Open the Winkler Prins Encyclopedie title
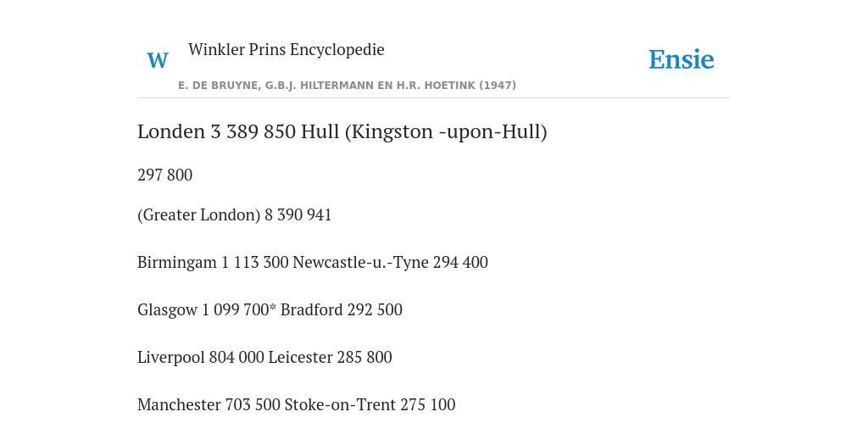Viewport: 868px width, 434px height. [287, 50]
